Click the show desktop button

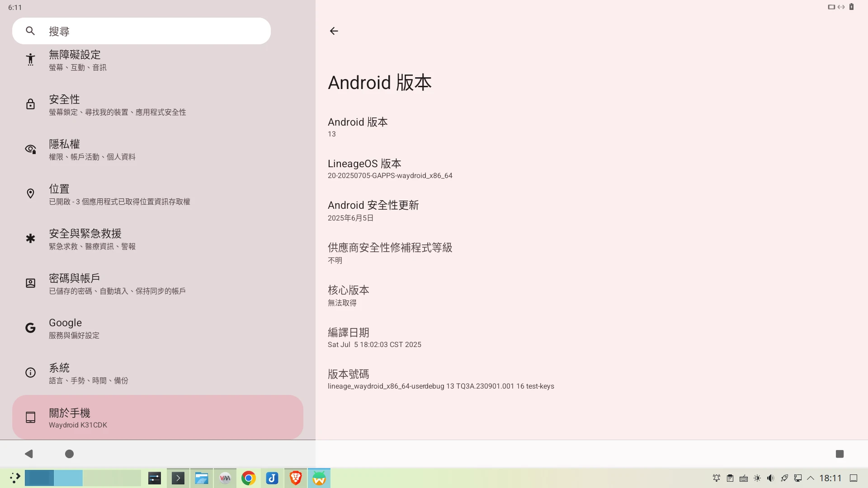point(854,478)
